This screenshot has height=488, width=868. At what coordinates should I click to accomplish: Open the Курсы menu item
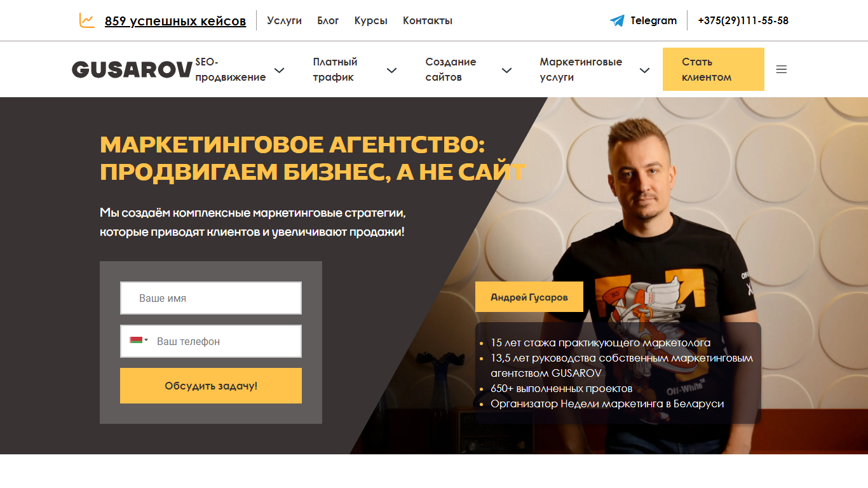coord(371,20)
